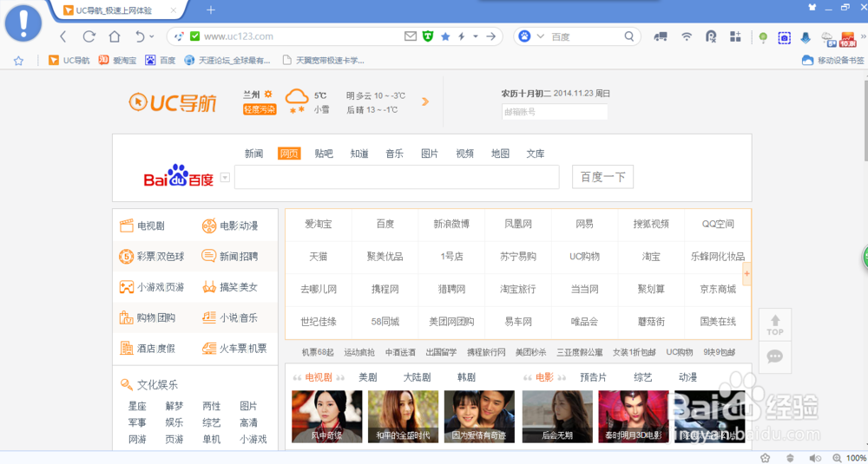Open the undo closed tab dropdown arrow
The width and height of the screenshot is (868, 464).
click(152, 37)
